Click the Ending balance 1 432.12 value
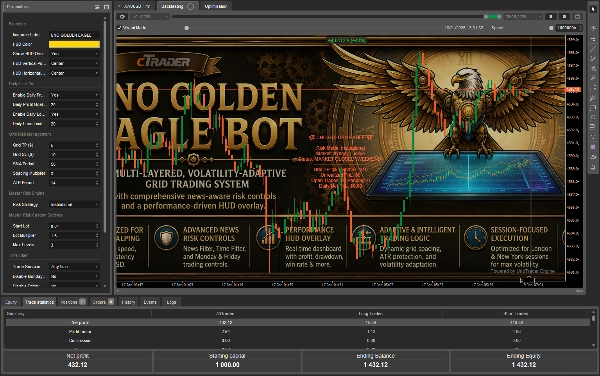 coord(375,365)
